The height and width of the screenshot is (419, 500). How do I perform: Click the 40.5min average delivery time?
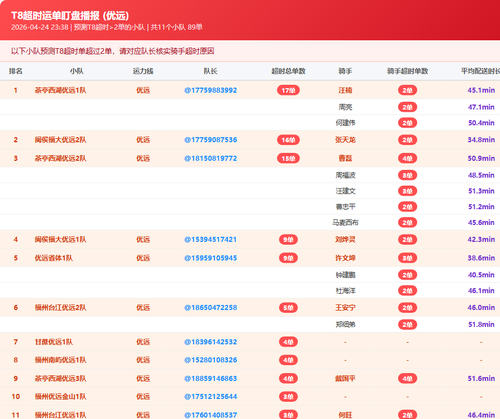481,275
